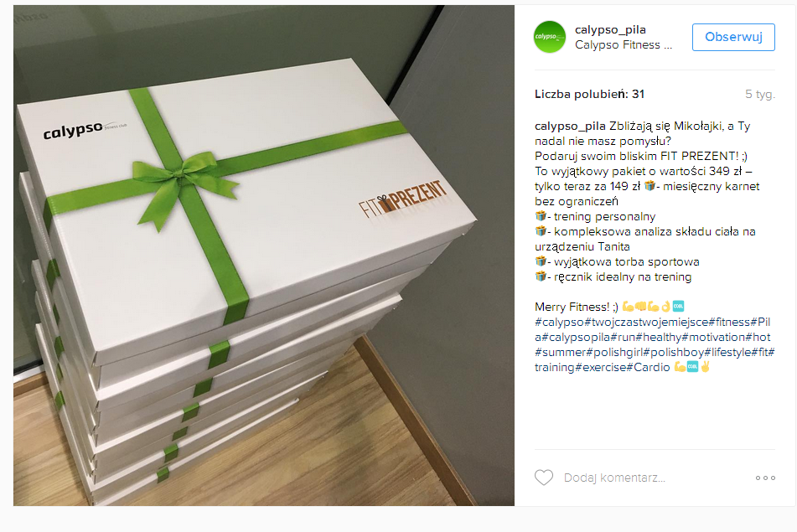Open calypso_pila username in header

(x=610, y=30)
